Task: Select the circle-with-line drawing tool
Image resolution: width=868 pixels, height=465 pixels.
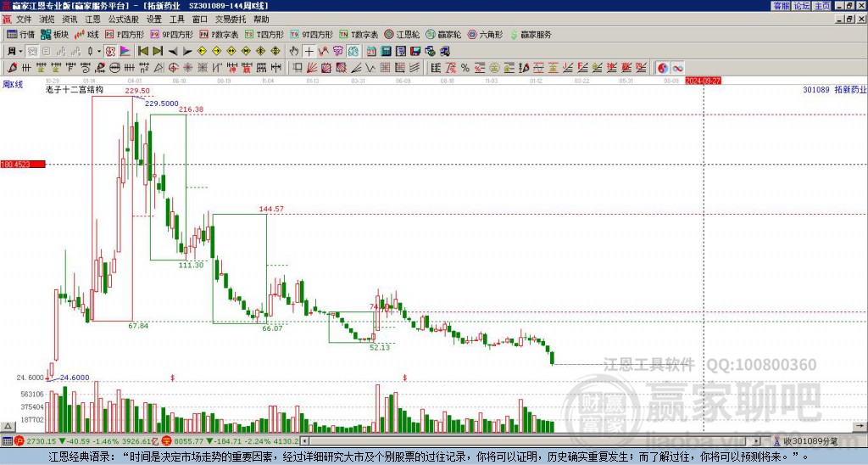Action: click(114, 68)
